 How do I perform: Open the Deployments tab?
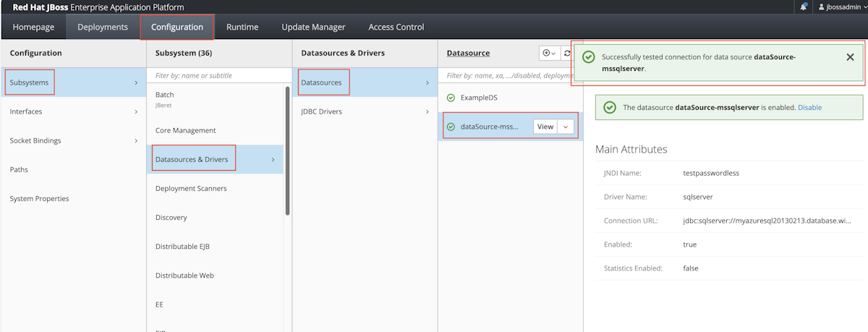[x=103, y=27]
